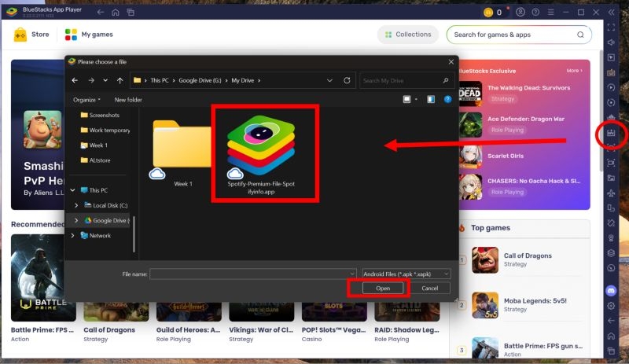The height and width of the screenshot is (364, 629).
Task: Open the Collections button
Action: click(x=408, y=35)
